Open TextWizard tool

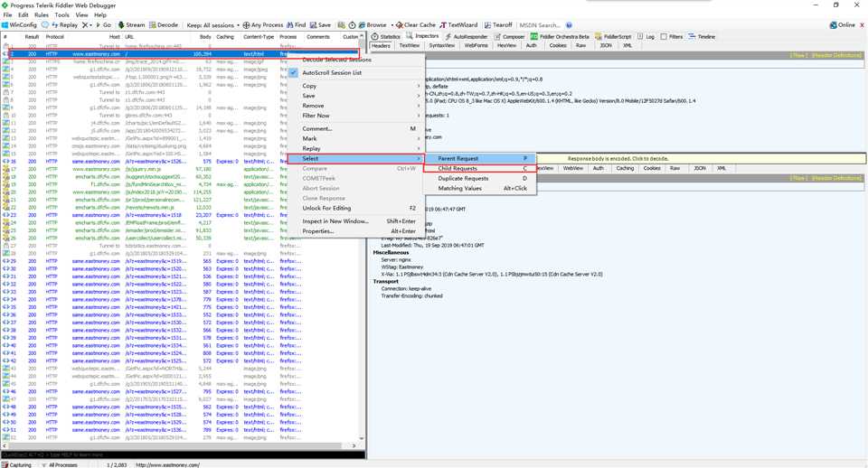click(x=458, y=25)
